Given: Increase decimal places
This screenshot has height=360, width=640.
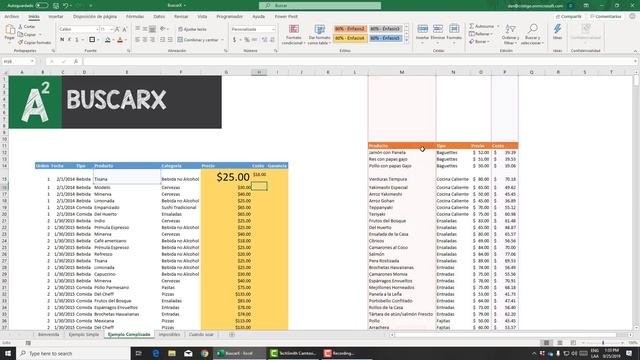Looking at the screenshot, I should (264, 40).
